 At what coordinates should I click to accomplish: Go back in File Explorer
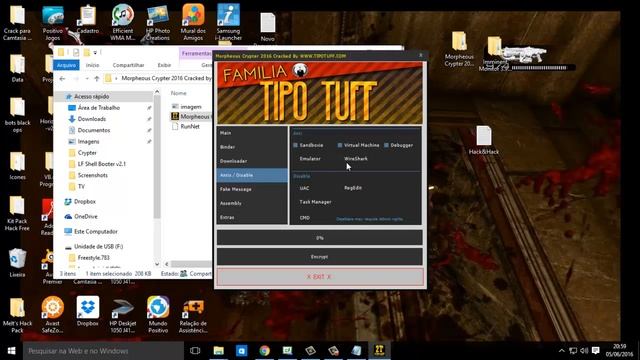(62, 78)
